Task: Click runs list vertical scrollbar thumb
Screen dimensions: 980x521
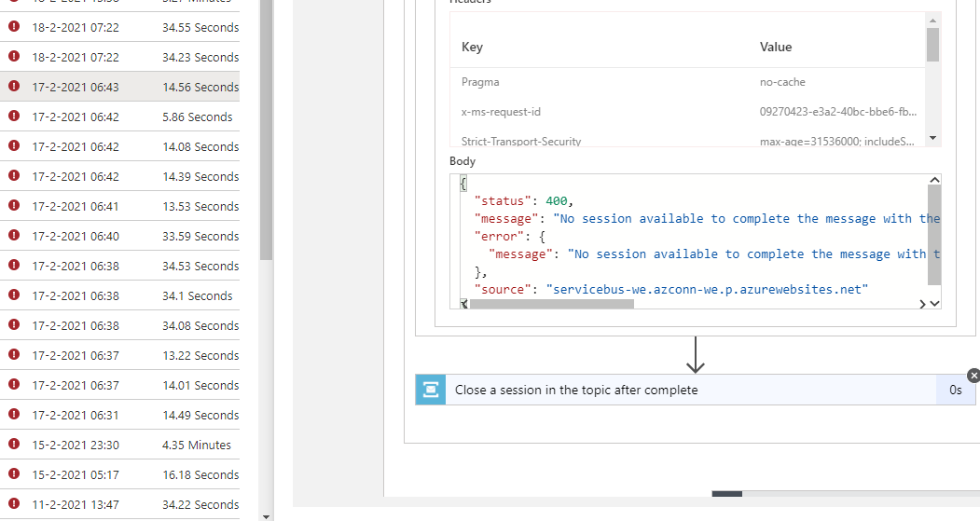Action: pos(266,130)
